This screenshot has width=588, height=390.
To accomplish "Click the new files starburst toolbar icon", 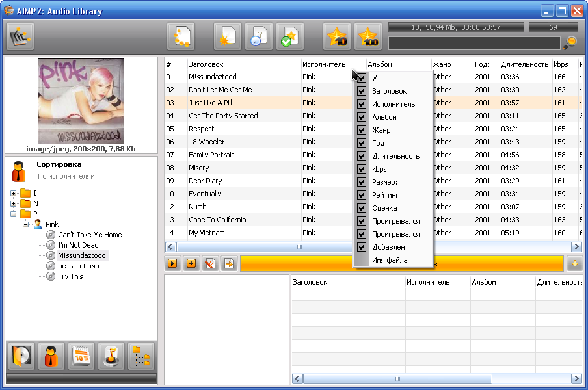I will click(x=228, y=36).
